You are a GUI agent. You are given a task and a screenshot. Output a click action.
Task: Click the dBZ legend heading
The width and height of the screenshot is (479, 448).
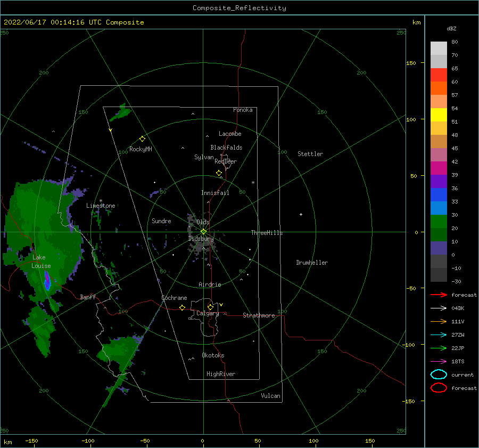[x=451, y=28]
